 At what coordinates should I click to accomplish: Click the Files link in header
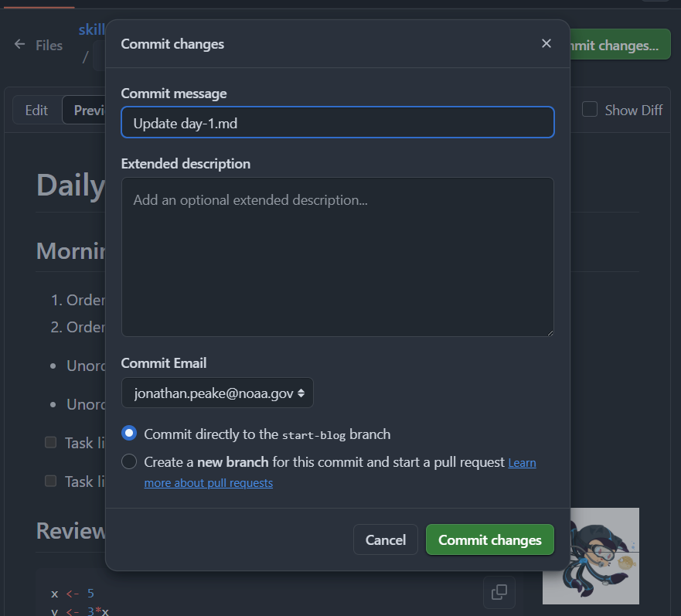pos(49,45)
